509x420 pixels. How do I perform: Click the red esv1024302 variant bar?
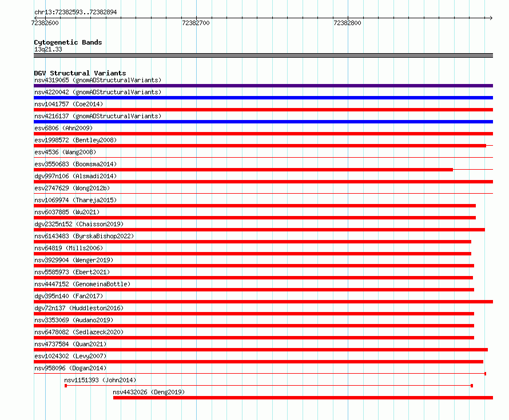(259, 362)
